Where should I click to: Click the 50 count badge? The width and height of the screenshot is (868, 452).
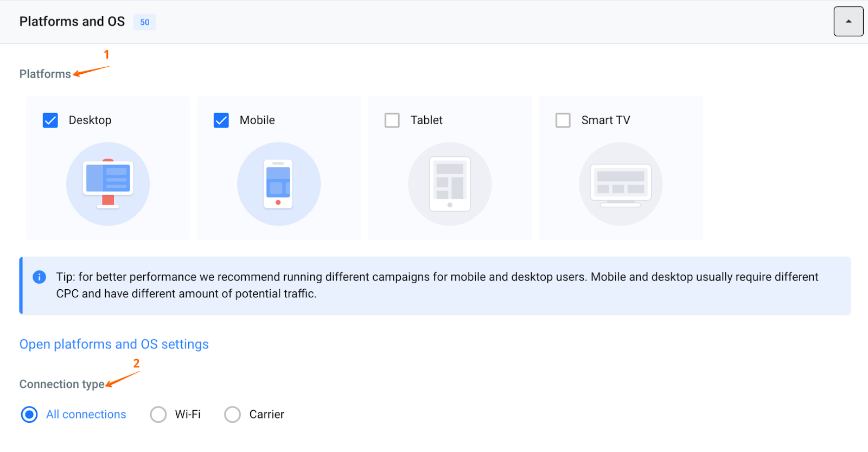145,22
